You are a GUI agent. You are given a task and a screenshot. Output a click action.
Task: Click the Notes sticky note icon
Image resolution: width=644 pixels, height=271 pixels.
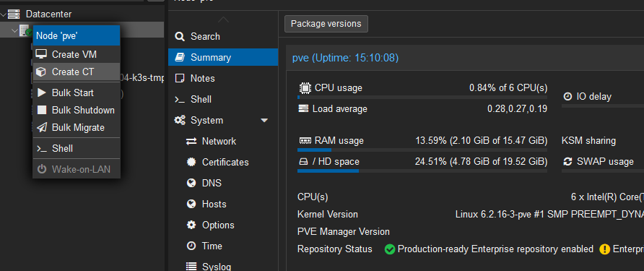[180, 78]
